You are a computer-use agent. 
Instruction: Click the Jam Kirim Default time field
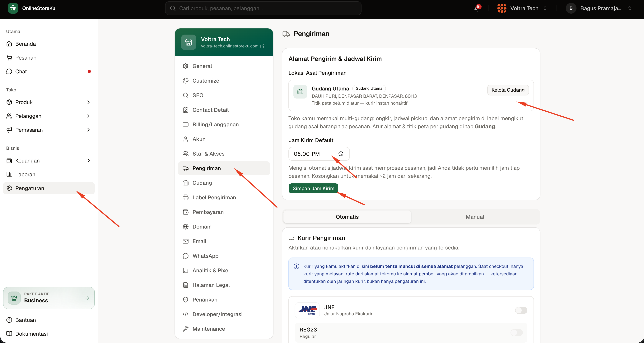coord(319,154)
